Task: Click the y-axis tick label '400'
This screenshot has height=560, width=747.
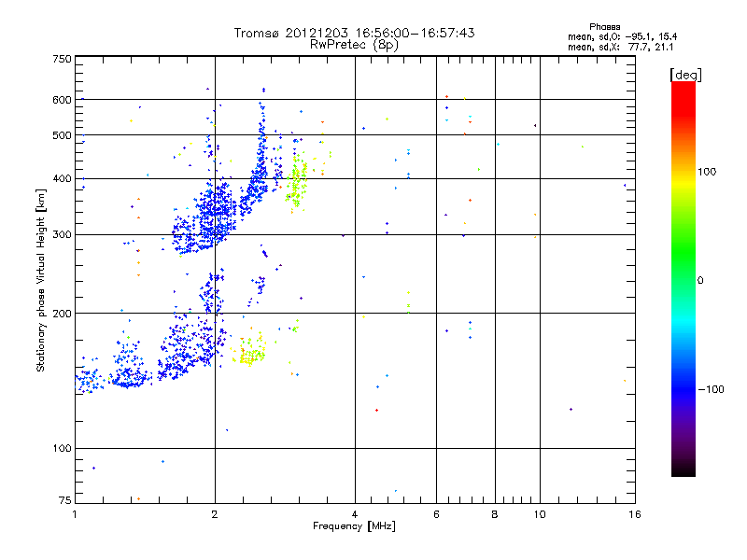Action: pyautogui.click(x=62, y=178)
